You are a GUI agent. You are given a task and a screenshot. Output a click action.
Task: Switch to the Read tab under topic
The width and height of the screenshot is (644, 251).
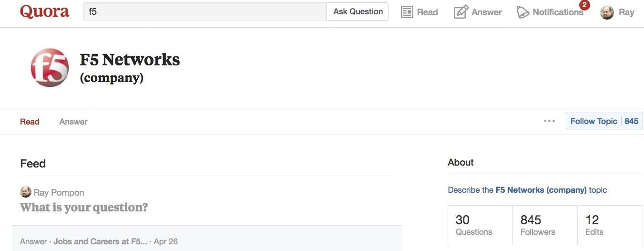point(30,122)
